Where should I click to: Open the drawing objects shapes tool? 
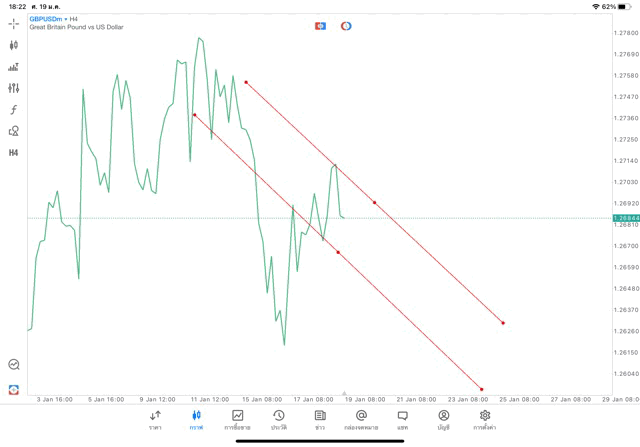click(x=13, y=131)
